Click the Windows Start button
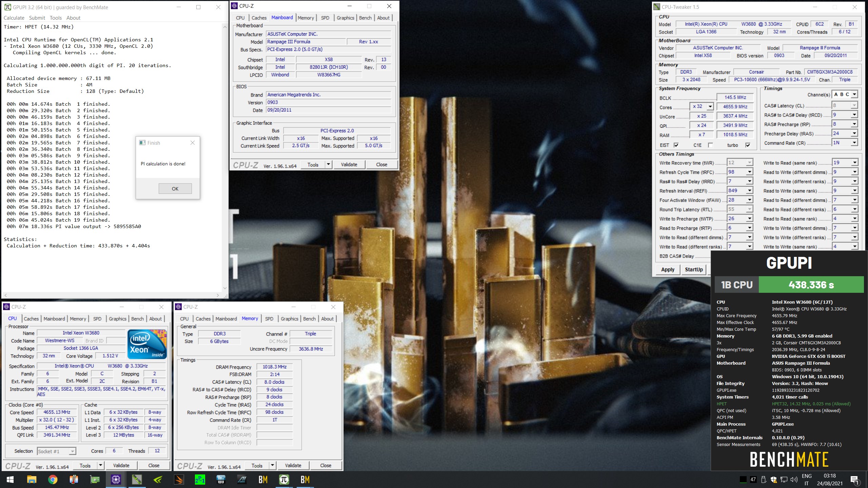868x488 pixels. pyautogui.click(x=10, y=480)
